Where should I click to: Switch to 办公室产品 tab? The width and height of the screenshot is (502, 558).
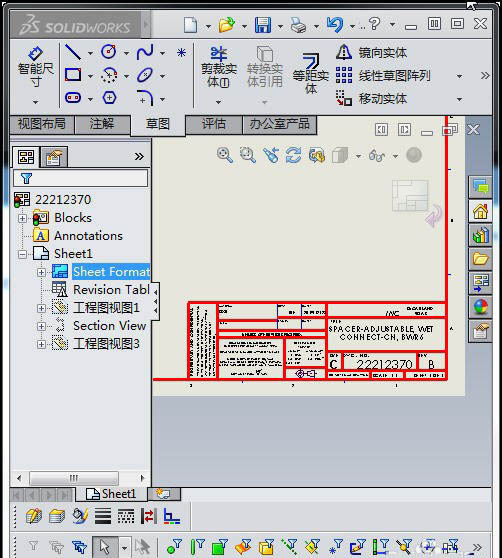click(x=280, y=124)
